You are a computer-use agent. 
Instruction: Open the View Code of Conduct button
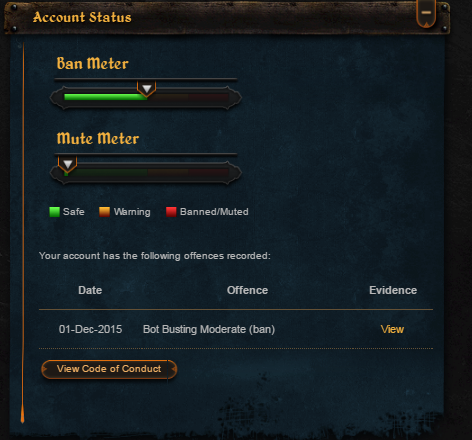[x=109, y=369]
